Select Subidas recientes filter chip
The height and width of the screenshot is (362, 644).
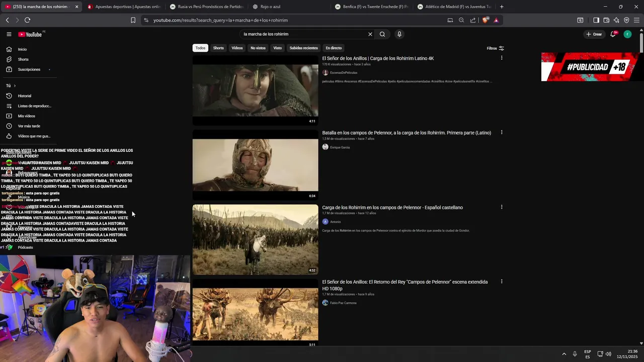point(304,48)
